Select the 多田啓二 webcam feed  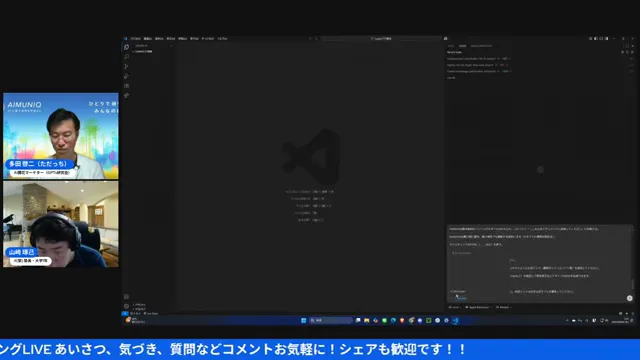tap(61, 136)
